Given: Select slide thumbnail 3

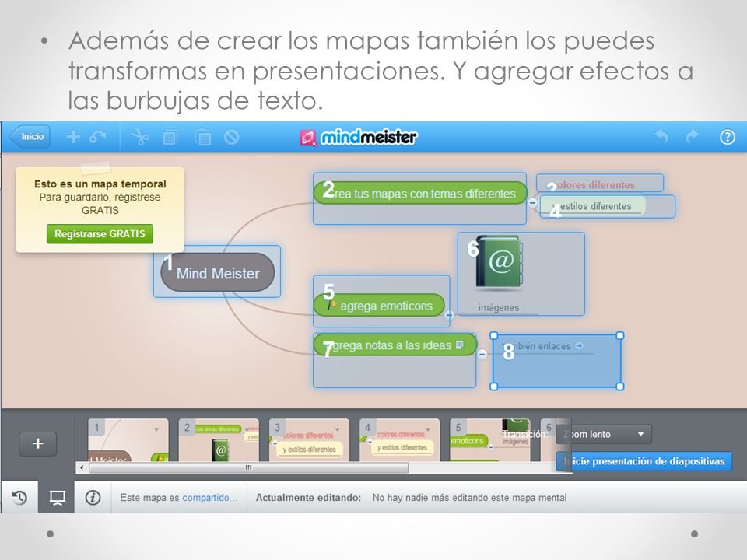Looking at the screenshot, I should 309,440.
